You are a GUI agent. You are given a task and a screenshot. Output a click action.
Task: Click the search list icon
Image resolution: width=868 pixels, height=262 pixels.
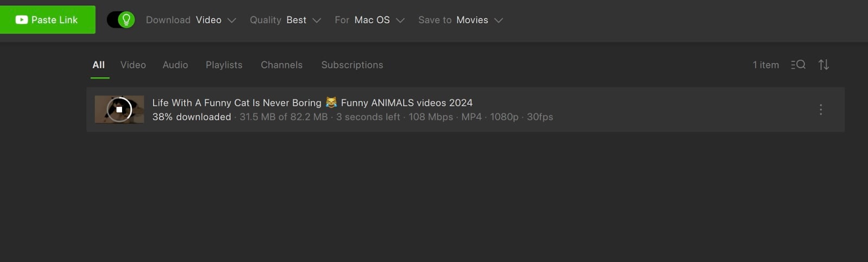point(798,65)
